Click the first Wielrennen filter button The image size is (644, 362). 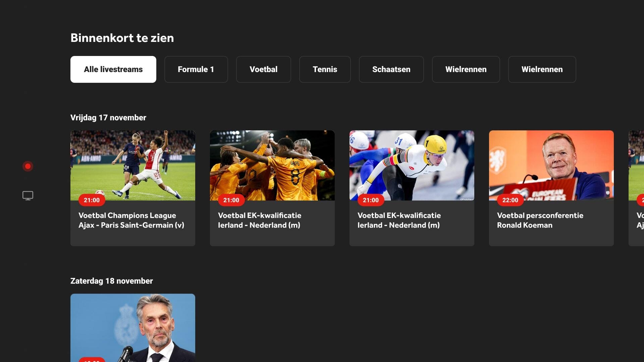[x=466, y=69]
